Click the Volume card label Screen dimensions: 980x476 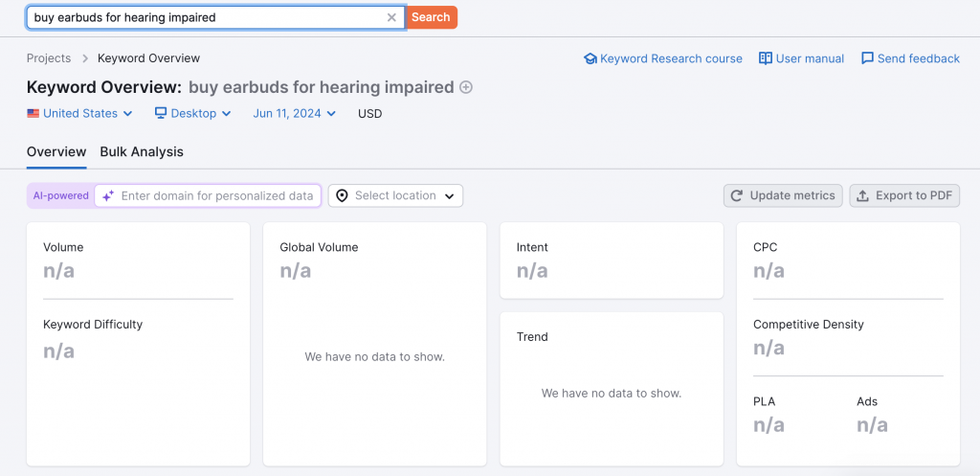63,248
